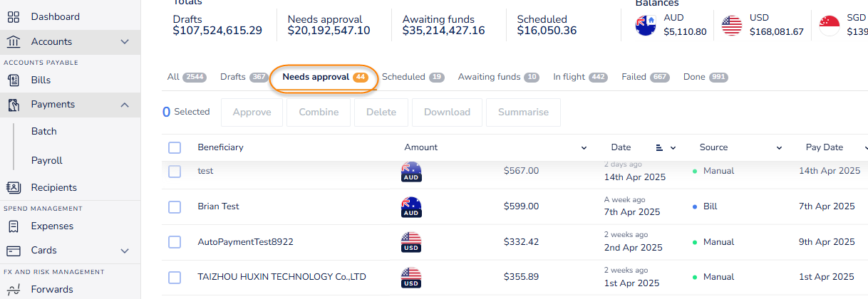Switch to the Drafts tab
Screen dimensions: 868x299
point(233,77)
